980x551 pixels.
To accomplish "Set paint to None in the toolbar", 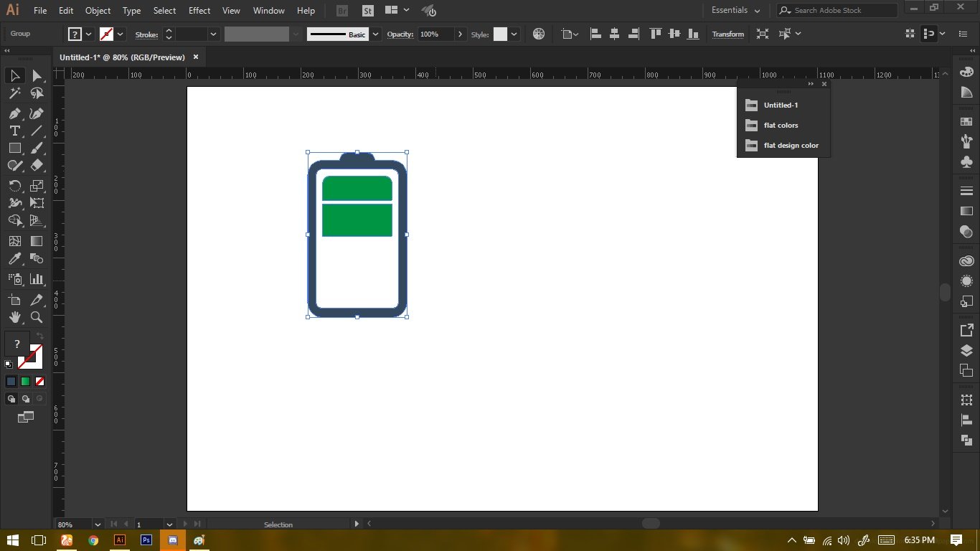I will (x=40, y=382).
